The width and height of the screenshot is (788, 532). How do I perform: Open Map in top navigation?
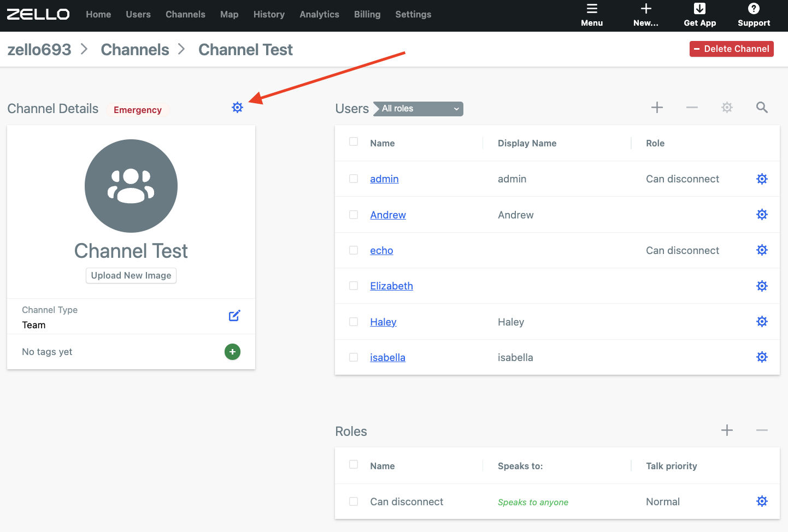click(229, 14)
